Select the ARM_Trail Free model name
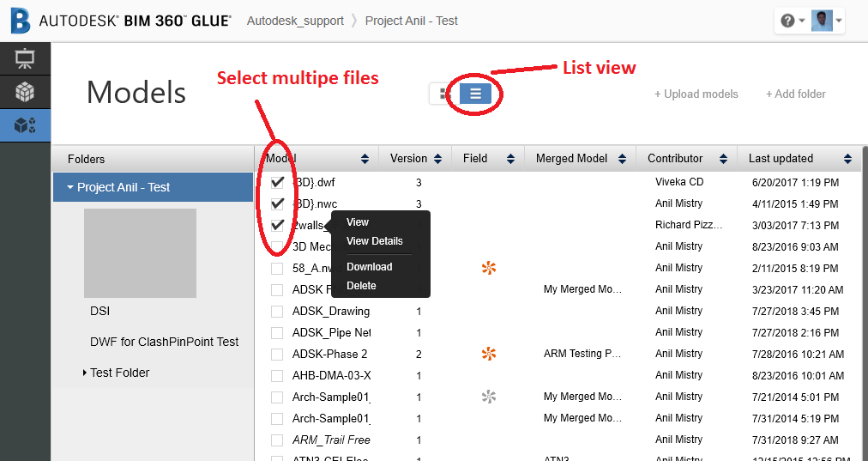This screenshot has height=461, width=868. coord(331,440)
